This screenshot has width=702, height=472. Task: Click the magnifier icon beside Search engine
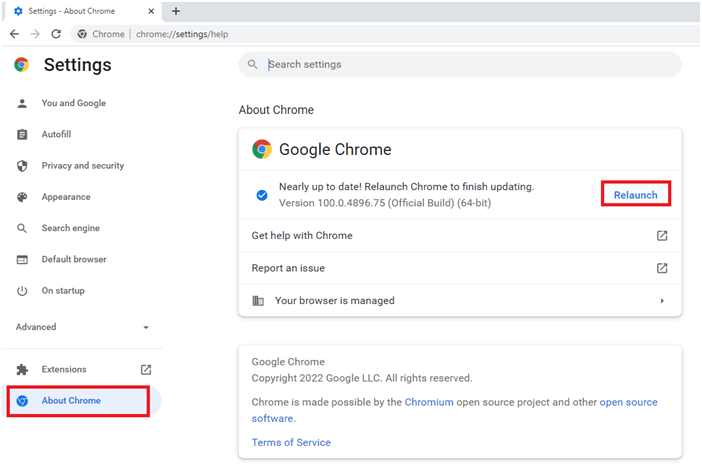(x=22, y=228)
